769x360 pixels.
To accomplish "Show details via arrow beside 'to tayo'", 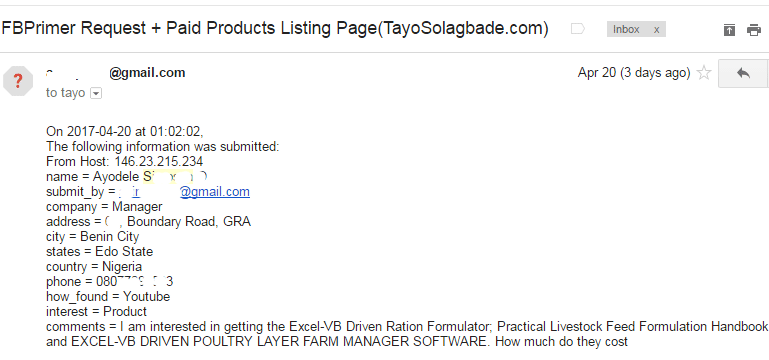I will click(96, 93).
